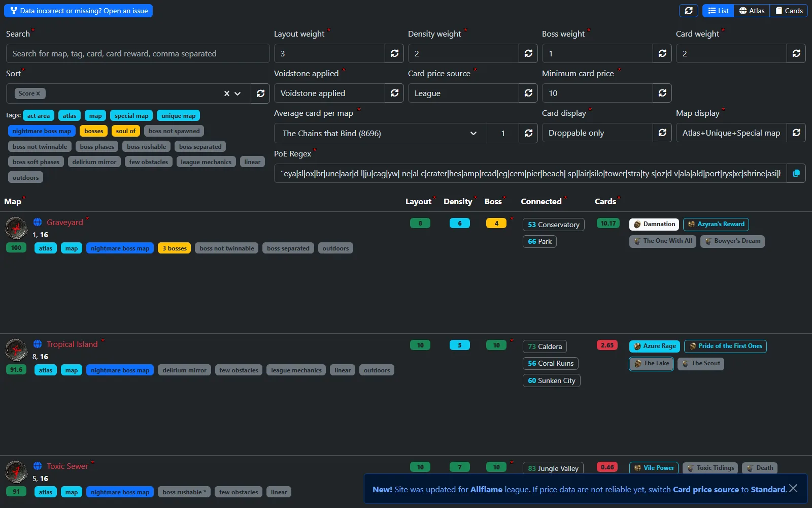
Task: Click the Density weight input
Action: (463, 53)
